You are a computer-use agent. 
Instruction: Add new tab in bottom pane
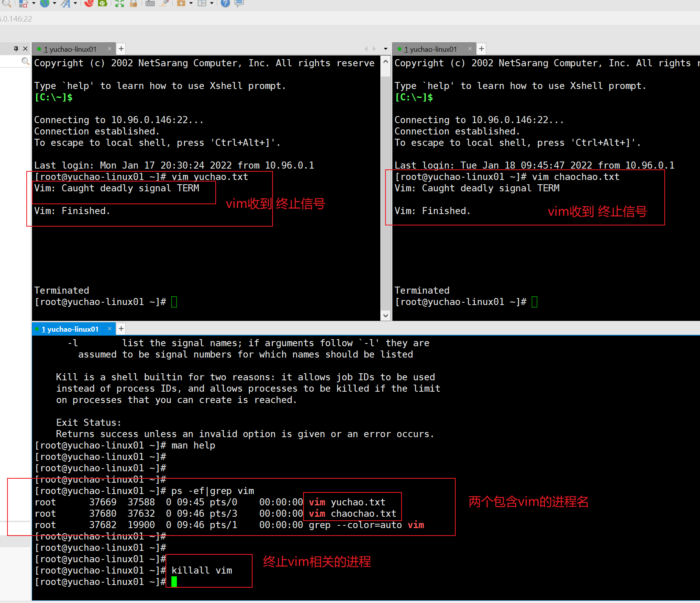[x=121, y=329]
